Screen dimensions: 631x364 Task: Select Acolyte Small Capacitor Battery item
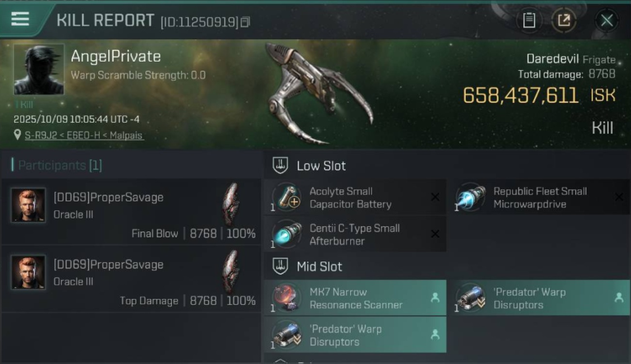click(355, 198)
